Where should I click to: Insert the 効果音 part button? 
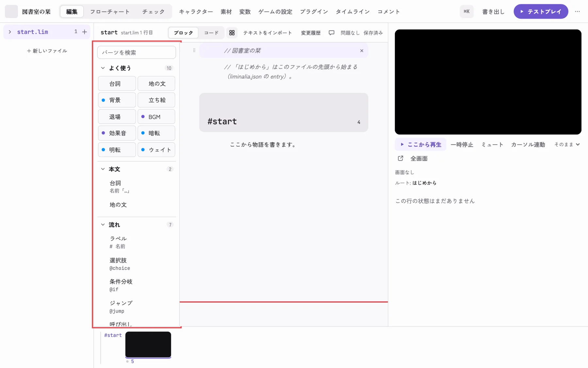point(117,133)
